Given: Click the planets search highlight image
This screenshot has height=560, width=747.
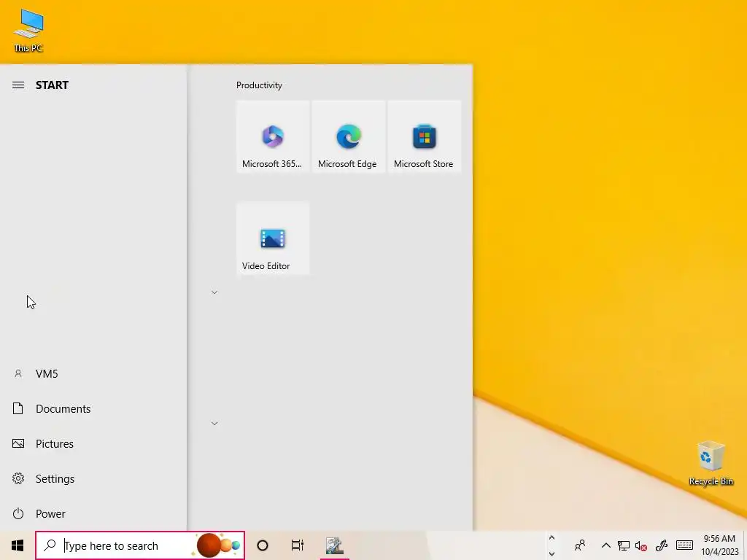Looking at the screenshot, I should point(217,545).
